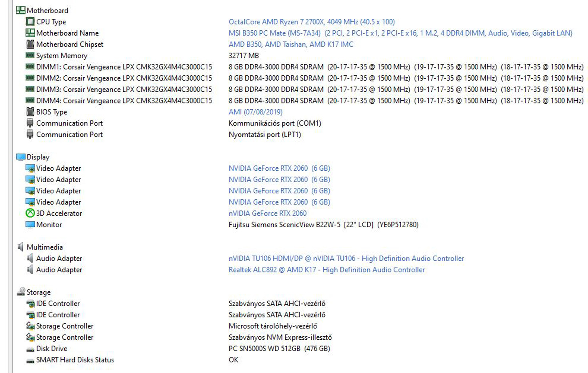The height and width of the screenshot is (373, 588).
Task: Select the Nyomtatási port (LPT1) value
Action: 265,134
